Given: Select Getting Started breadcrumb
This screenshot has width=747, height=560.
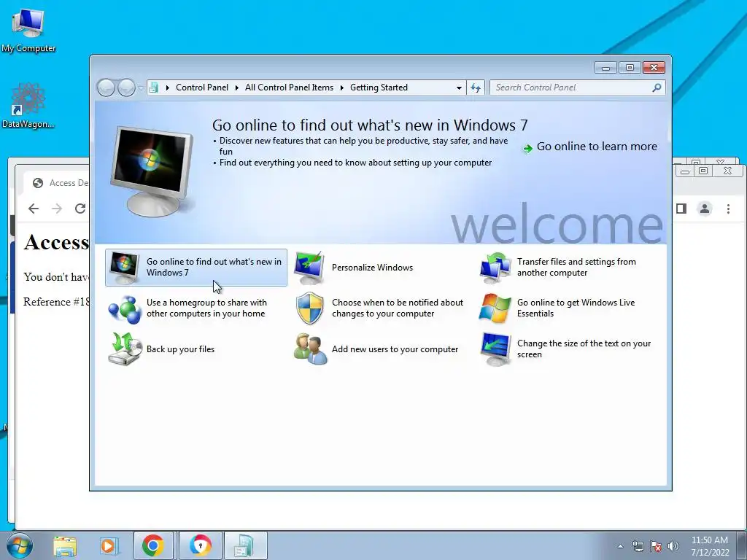Looking at the screenshot, I should [x=379, y=87].
